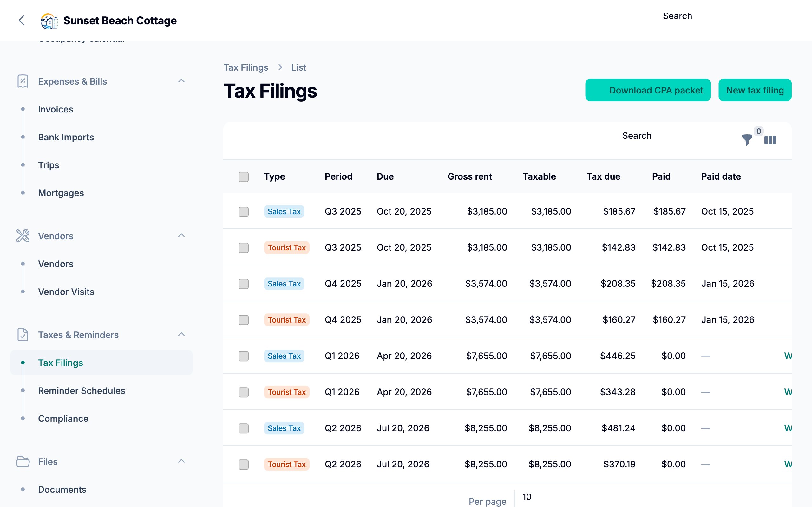Open the filter icon above the table
Image resolution: width=812 pixels, height=507 pixels.
pos(746,140)
